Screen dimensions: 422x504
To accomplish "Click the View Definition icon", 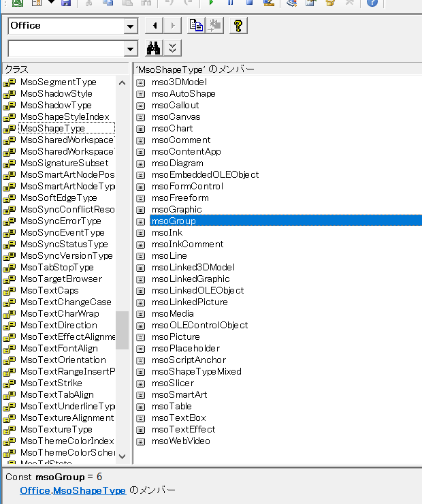I will tap(214, 26).
